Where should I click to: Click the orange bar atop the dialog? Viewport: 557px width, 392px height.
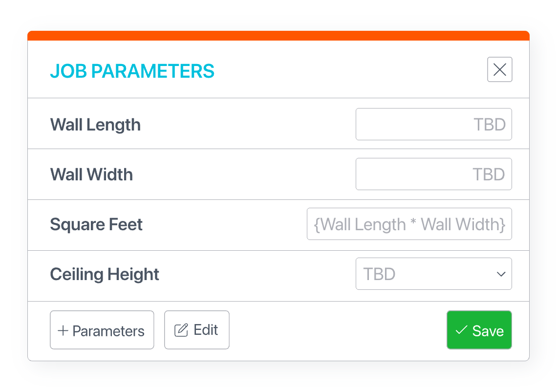tap(278, 36)
